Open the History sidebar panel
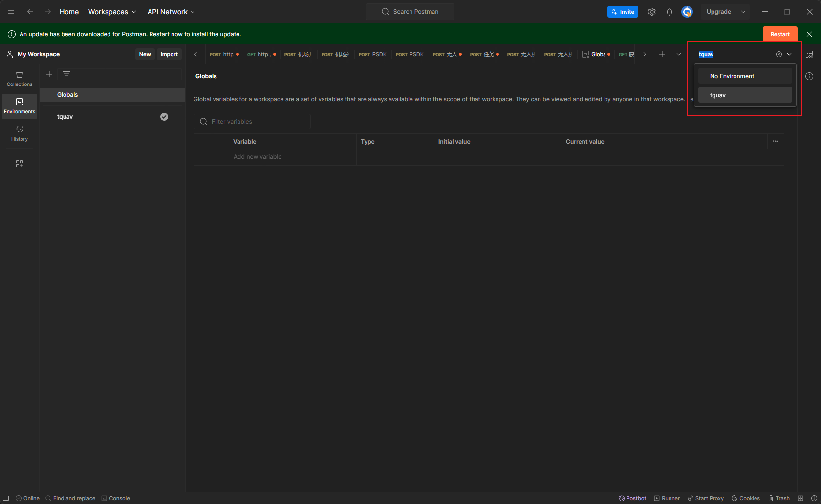821x504 pixels. pos(20,133)
